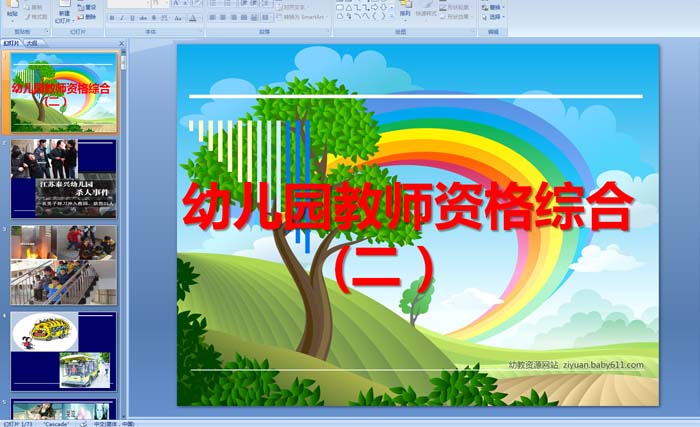Open the Font name combo box

coord(129,3)
